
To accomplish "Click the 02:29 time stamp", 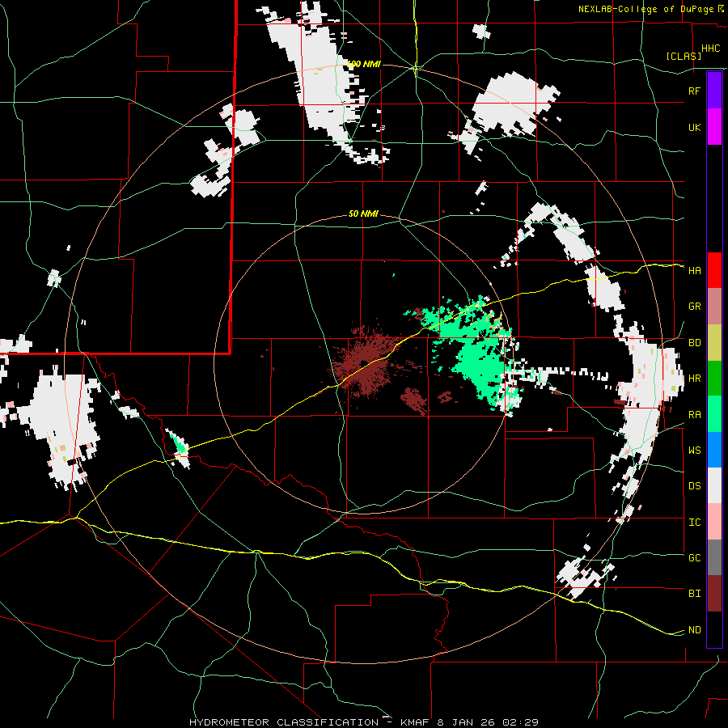I will click(x=524, y=722).
